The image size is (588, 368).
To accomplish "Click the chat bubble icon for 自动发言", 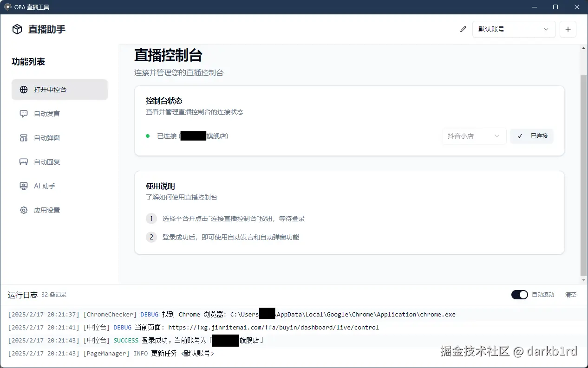I will (24, 114).
